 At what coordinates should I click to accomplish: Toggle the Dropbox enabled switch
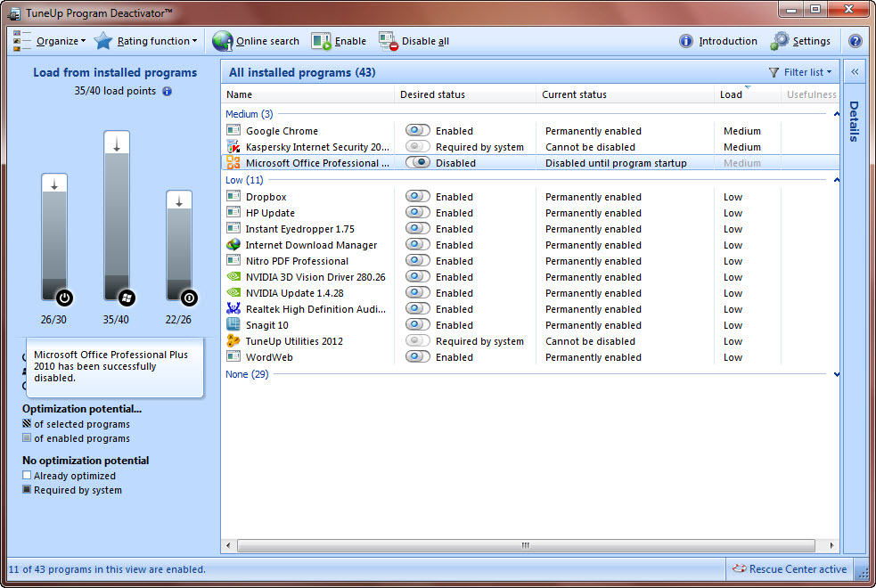[417, 197]
